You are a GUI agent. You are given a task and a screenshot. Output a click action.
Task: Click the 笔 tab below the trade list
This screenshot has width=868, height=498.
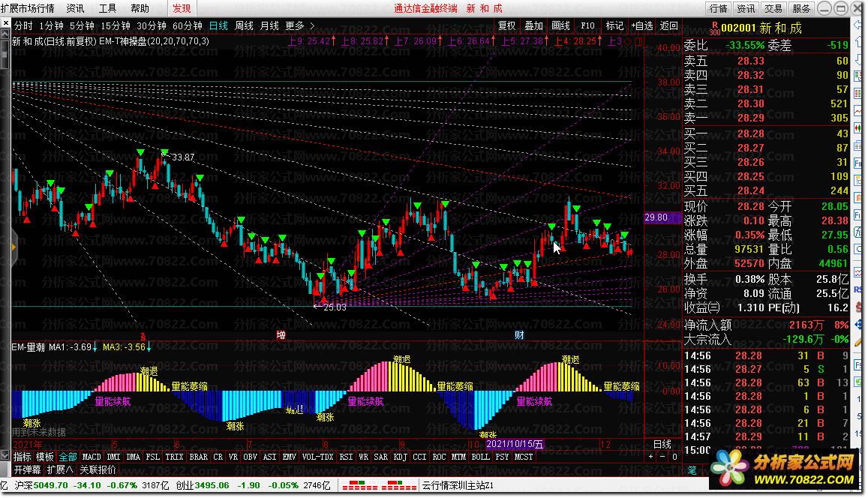(692, 470)
